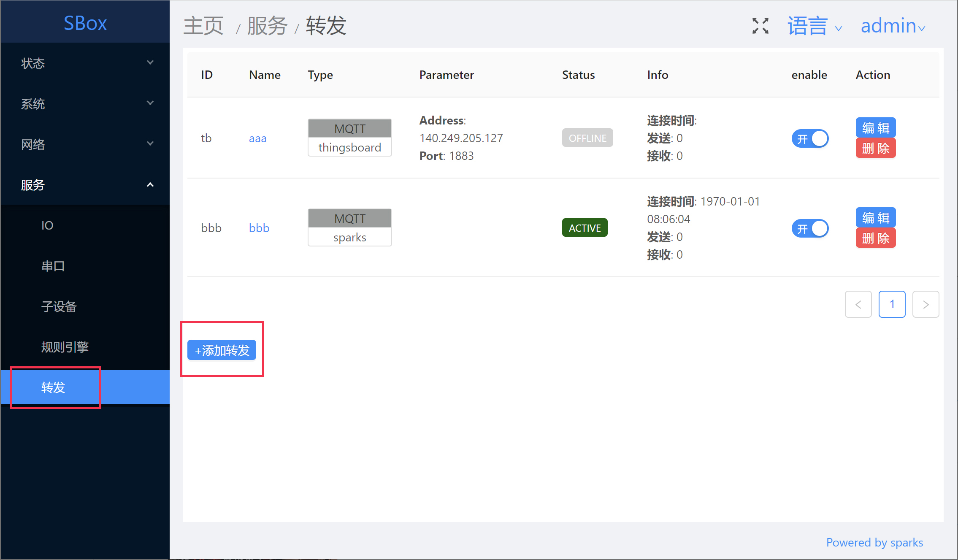
Task: Click the admin user account icon
Action: tap(890, 27)
